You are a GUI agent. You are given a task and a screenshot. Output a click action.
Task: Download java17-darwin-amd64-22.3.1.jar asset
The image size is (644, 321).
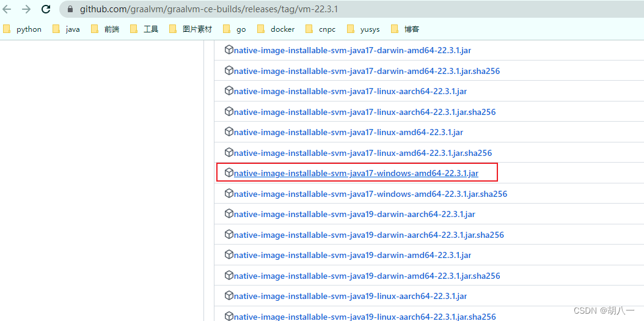pos(352,51)
